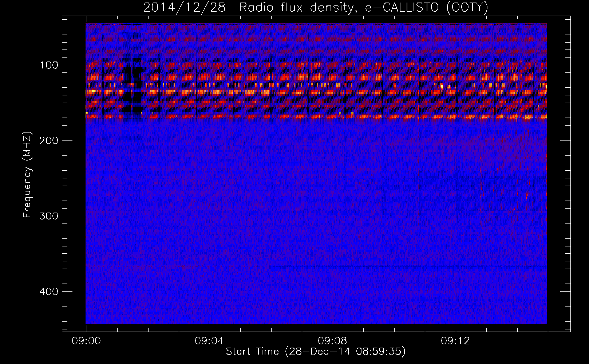Viewport: 589px width, 364px height.
Task: Click the 09:08 time tick label
Action: [x=332, y=341]
